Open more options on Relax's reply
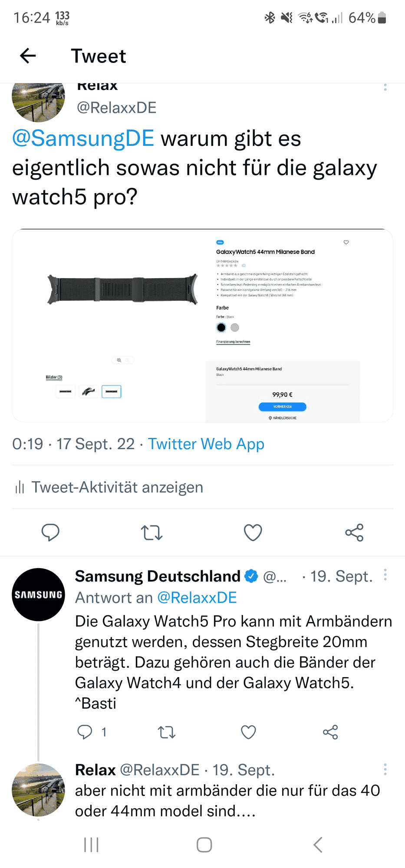 click(385, 769)
